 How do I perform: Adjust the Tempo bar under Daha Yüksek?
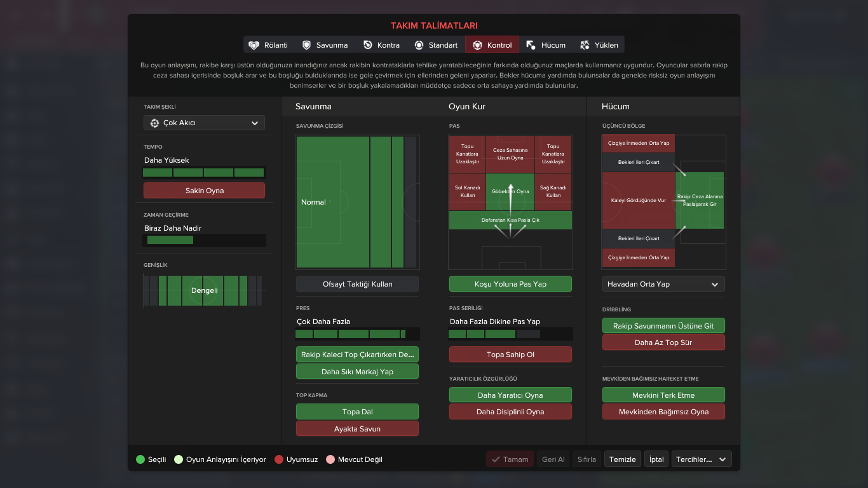[204, 172]
